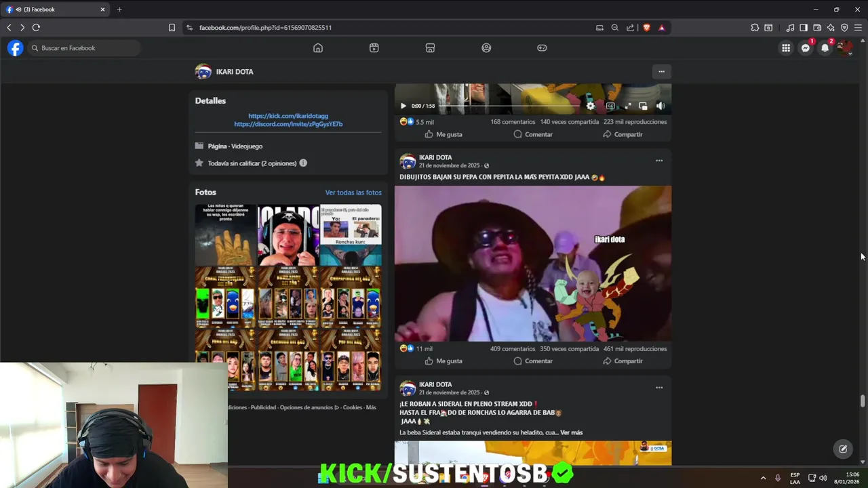Viewport: 868px width, 488px height.
Task: Click the browser address bar URL
Action: tap(265, 28)
